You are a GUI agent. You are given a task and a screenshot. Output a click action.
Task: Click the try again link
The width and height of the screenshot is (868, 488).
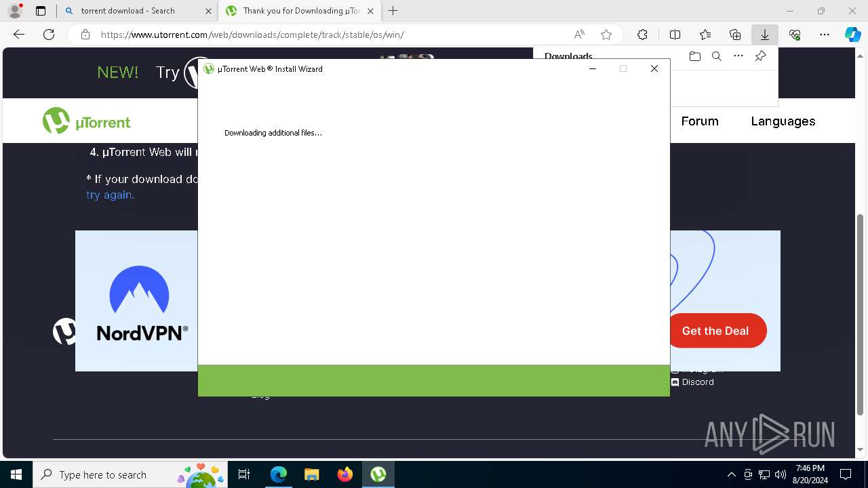point(110,195)
